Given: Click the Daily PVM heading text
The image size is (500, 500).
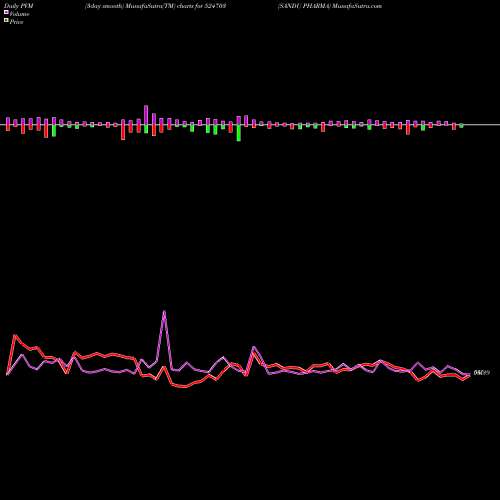Looking at the screenshot, I should [x=19, y=6].
